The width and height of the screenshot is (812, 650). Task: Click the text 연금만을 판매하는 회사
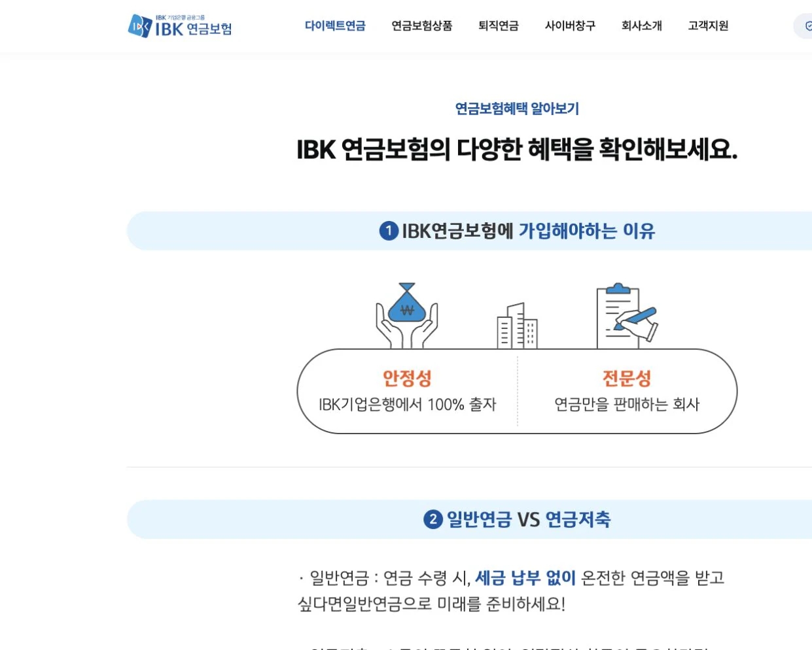click(x=627, y=405)
